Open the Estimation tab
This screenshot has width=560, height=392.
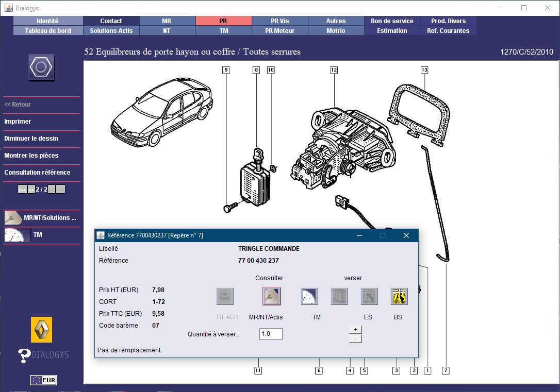[392, 31]
